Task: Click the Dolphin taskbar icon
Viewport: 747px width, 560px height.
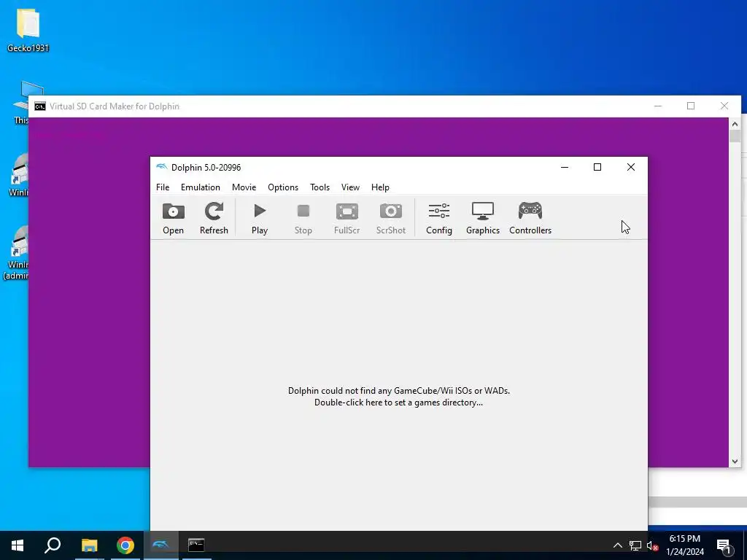Action: [161, 545]
